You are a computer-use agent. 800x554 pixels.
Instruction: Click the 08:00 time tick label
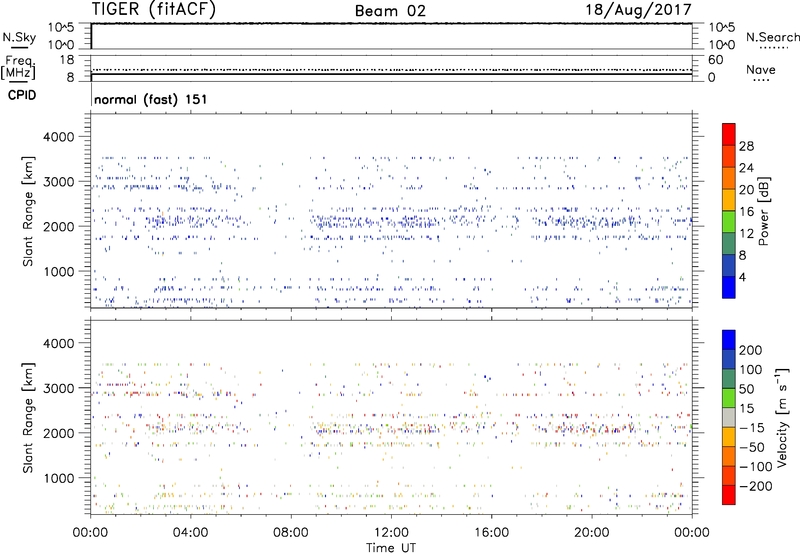(x=291, y=533)
